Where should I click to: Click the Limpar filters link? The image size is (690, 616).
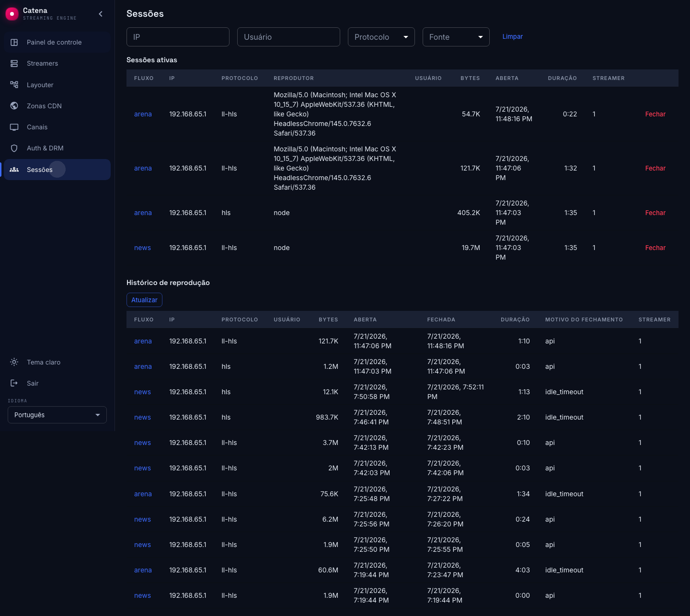pyautogui.click(x=512, y=36)
